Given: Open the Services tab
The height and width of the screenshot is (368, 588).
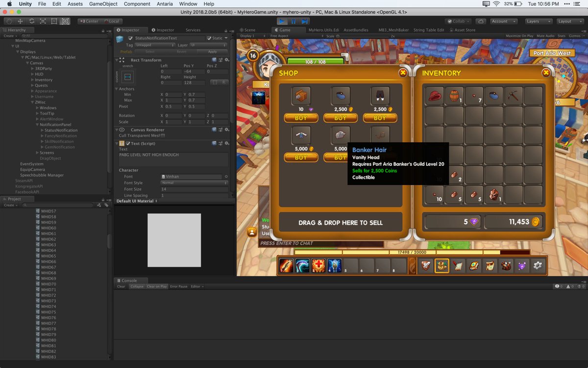Looking at the screenshot, I should point(193,30).
